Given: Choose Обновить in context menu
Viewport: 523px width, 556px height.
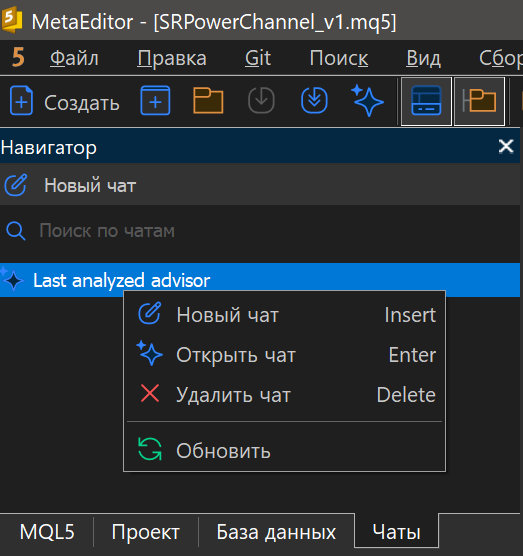Looking at the screenshot, I should [x=284, y=450].
